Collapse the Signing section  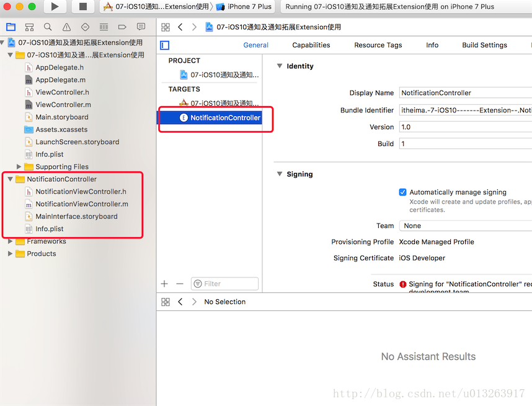tap(280, 174)
